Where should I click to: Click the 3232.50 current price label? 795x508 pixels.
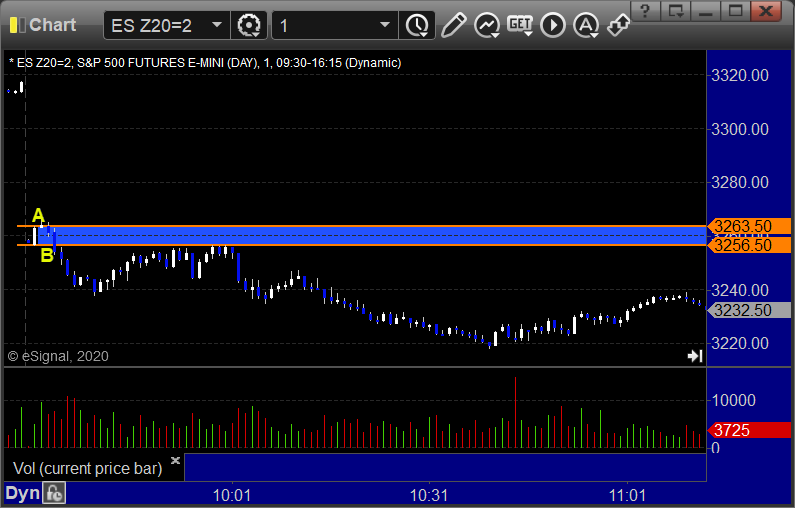(749, 310)
